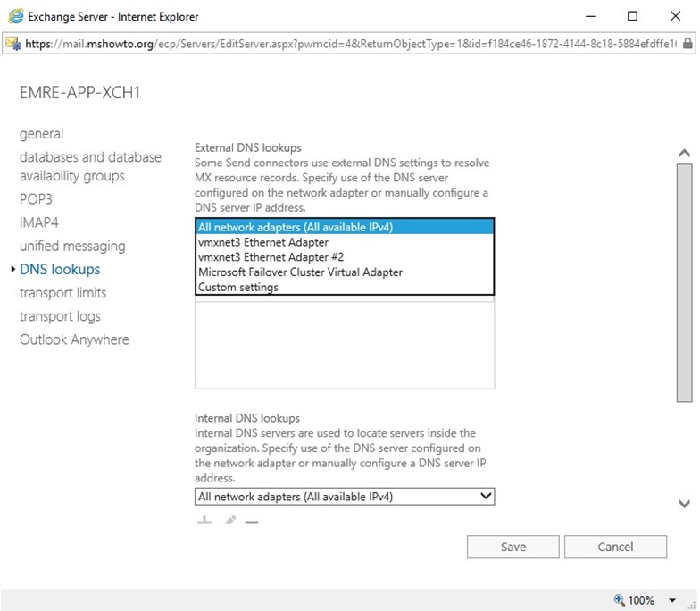Image resolution: width=700 pixels, height=611 pixels.
Task: Click the Internal DNS lookups label
Action: point(246,418)
